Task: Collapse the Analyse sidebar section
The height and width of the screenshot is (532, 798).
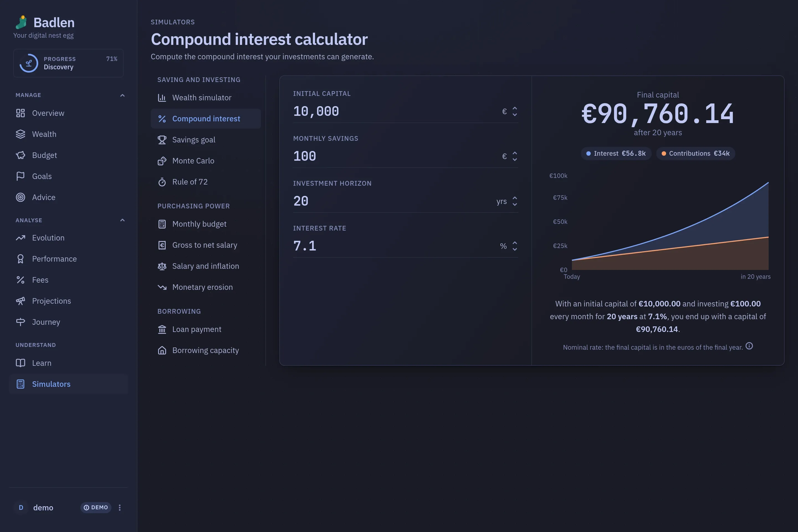Action: click(122, 220)
